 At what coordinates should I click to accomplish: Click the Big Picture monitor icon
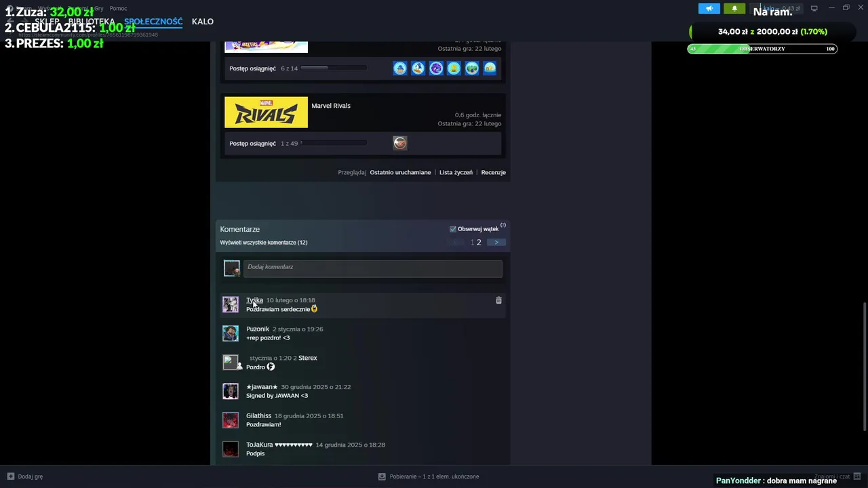tap(814, 8)
